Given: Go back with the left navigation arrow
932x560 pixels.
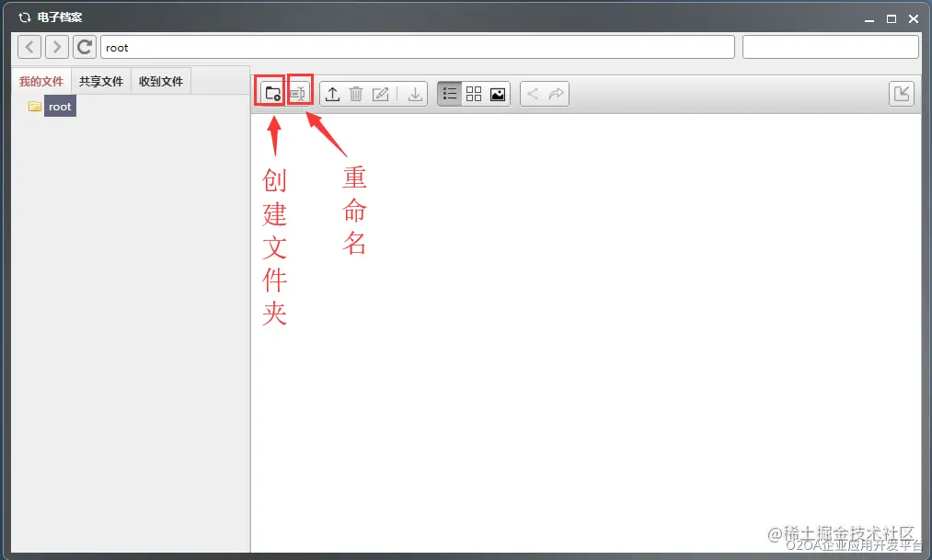Looking at the screenshot, I should coord(29,47).
